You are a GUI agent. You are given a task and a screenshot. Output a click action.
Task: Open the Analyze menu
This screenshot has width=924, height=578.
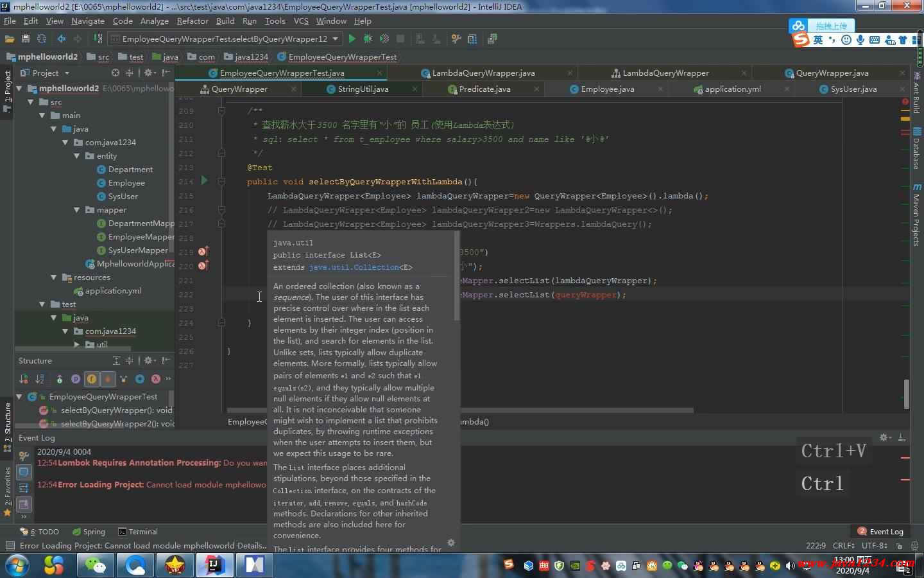click(x=154, y=21)
